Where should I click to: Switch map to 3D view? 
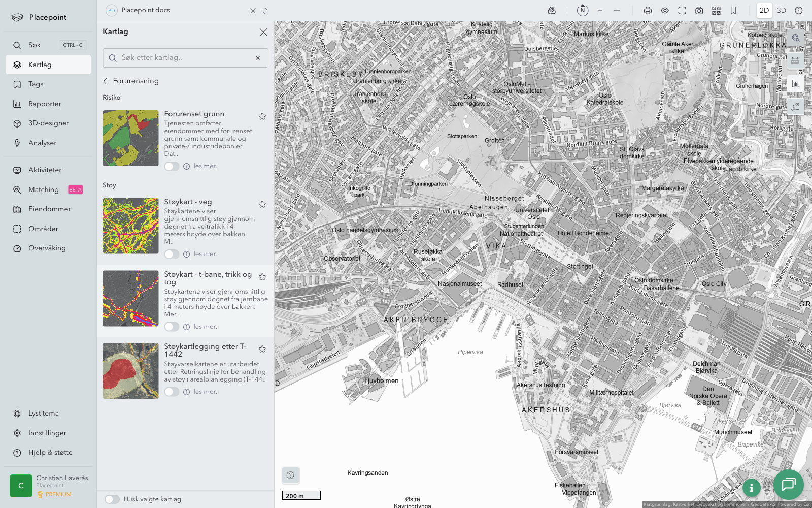click(x=781, y=11)
